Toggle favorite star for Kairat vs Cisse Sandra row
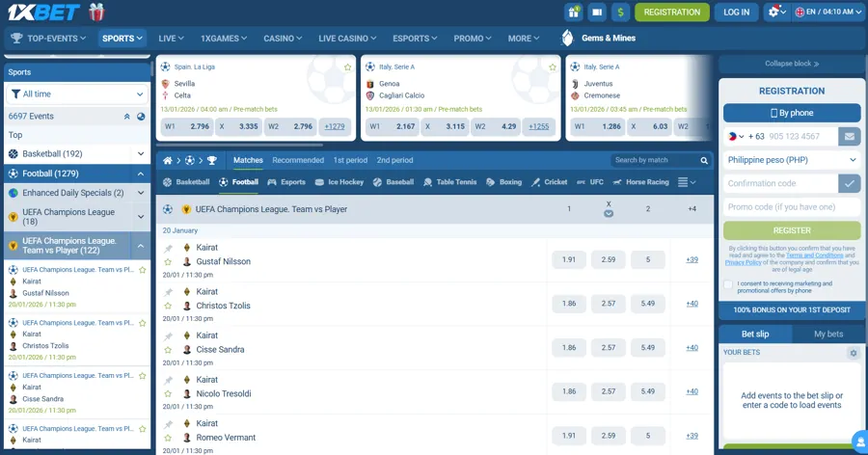Image resolution: width=868 pixels, height=455 pixels. 168,350
